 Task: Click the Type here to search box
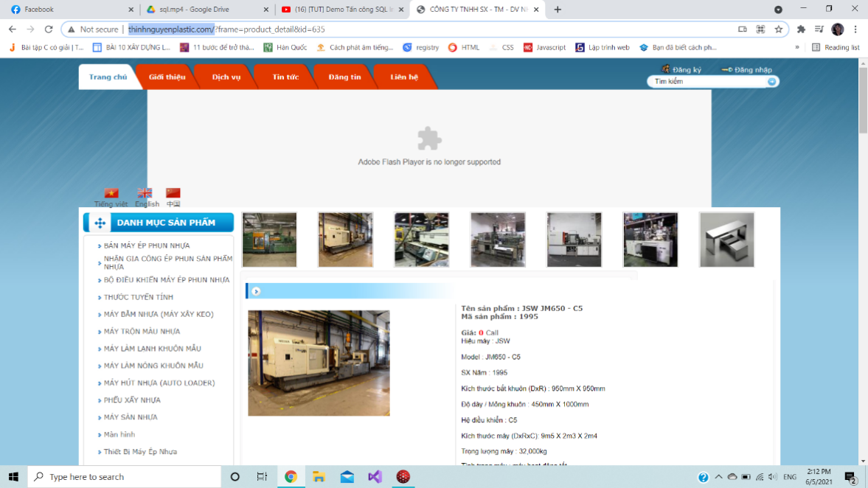125,476
